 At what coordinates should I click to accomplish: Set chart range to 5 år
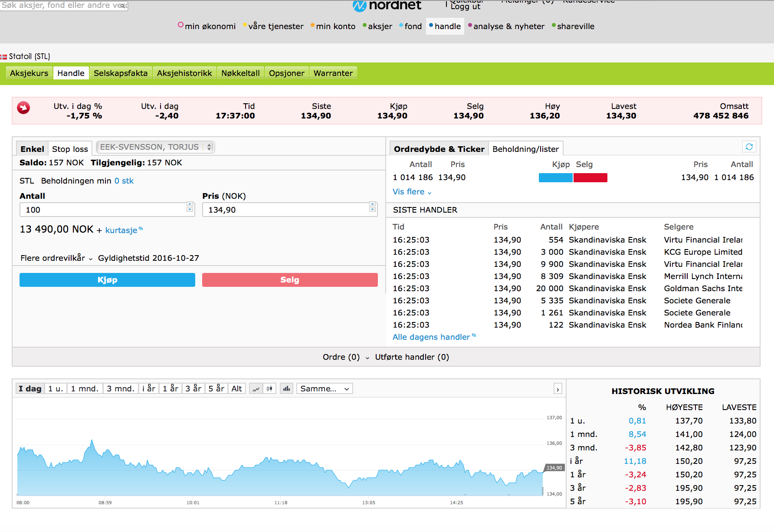pos(216,389)
